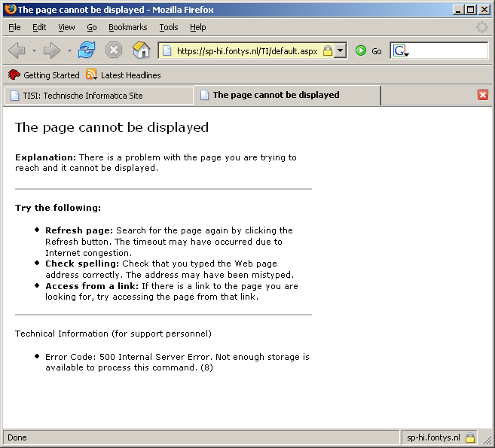Minimize the Firefox window
Viewport: 495px width, 448px height.
click(458, 10)
